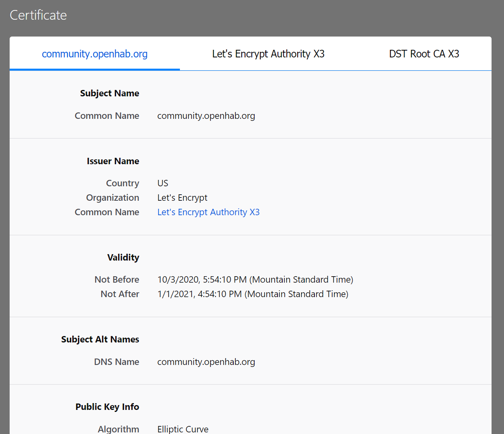Click the Subject Name common name value
504x434 pixels.
click(206, 116)
